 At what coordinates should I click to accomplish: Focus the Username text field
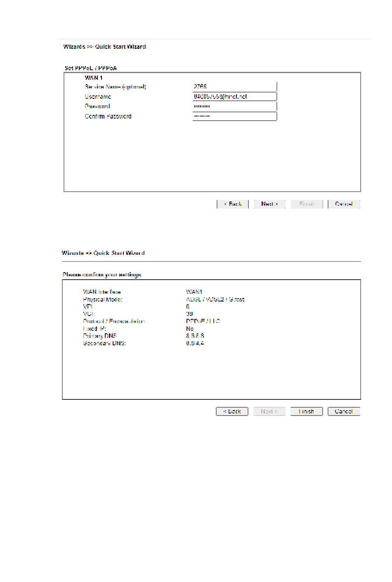click(x=234, y=97)
